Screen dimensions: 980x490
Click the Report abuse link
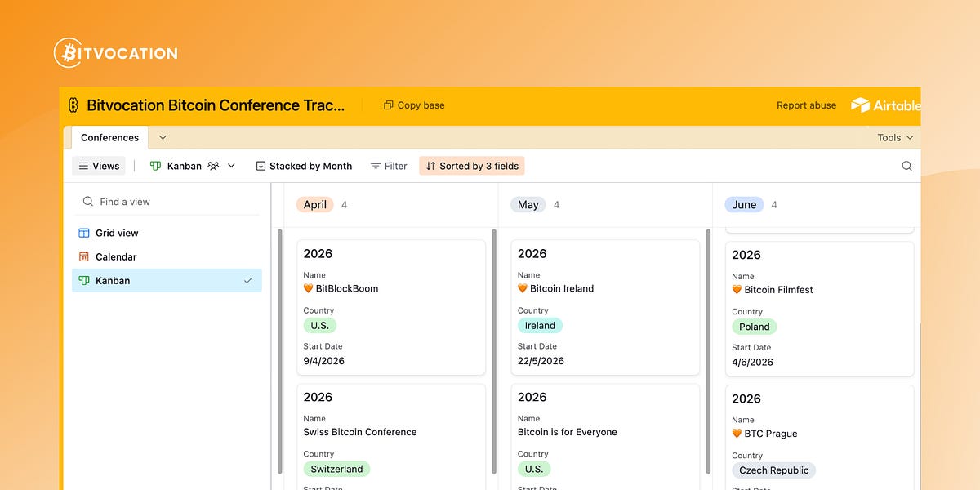tap(806, 105)
